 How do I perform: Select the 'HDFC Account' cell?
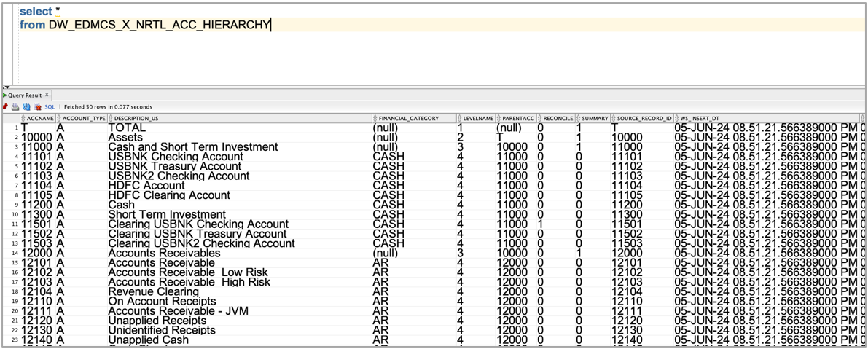coord(241,185)
